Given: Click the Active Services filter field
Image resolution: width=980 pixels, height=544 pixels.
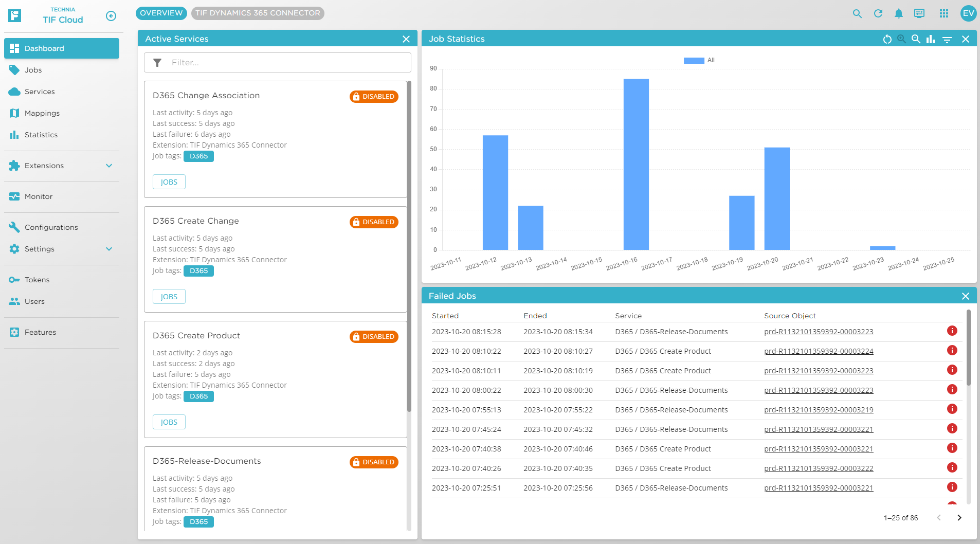Looking at the screenshot, I should pos(288,63).
